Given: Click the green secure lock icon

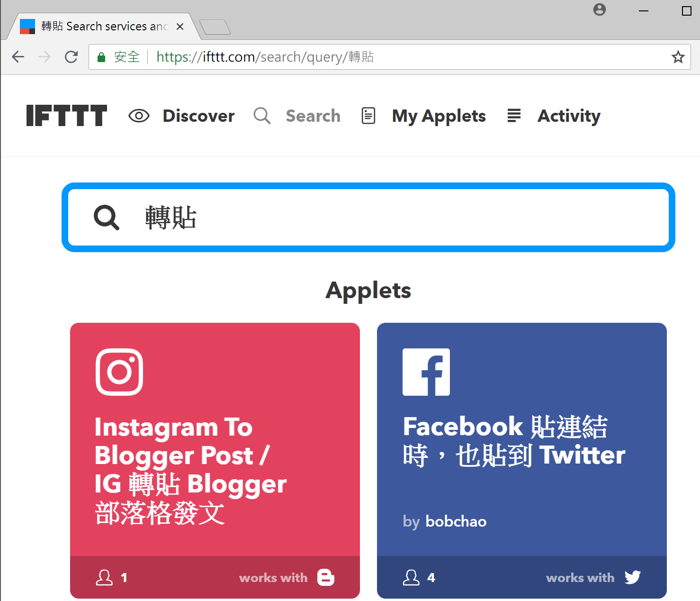Looking at the screenshot, I should click(101, 57).
